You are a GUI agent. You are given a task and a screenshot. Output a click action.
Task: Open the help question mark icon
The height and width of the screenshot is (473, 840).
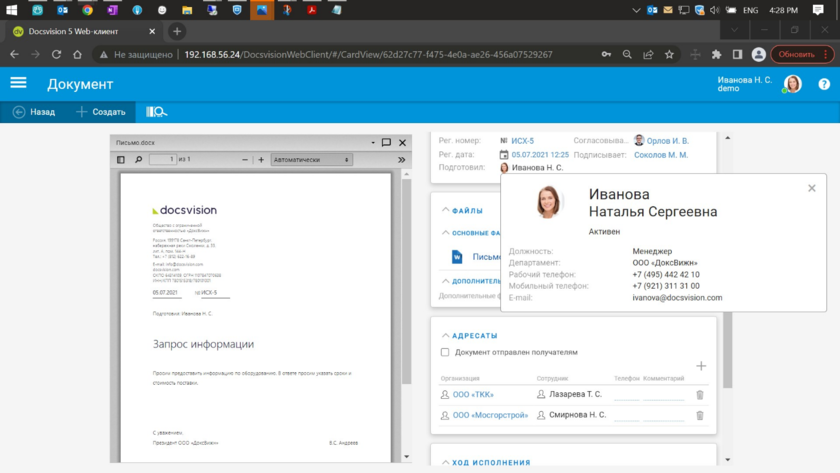point(824,84)
